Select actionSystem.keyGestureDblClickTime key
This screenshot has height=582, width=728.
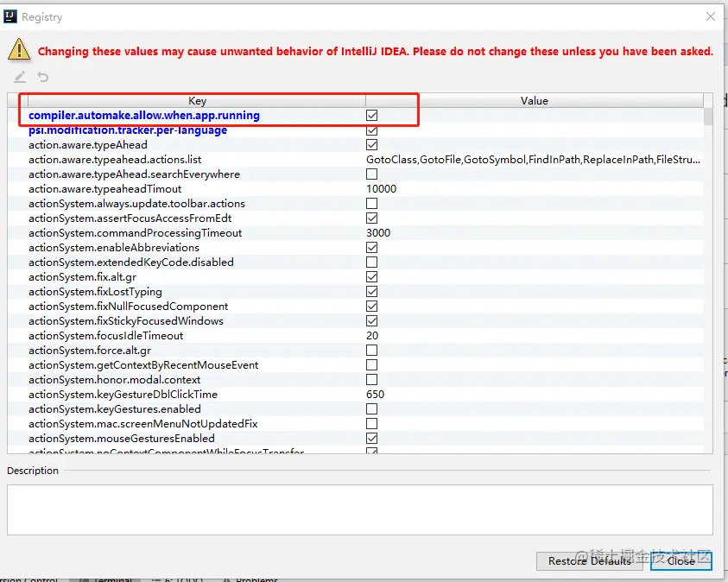(123, 395)
